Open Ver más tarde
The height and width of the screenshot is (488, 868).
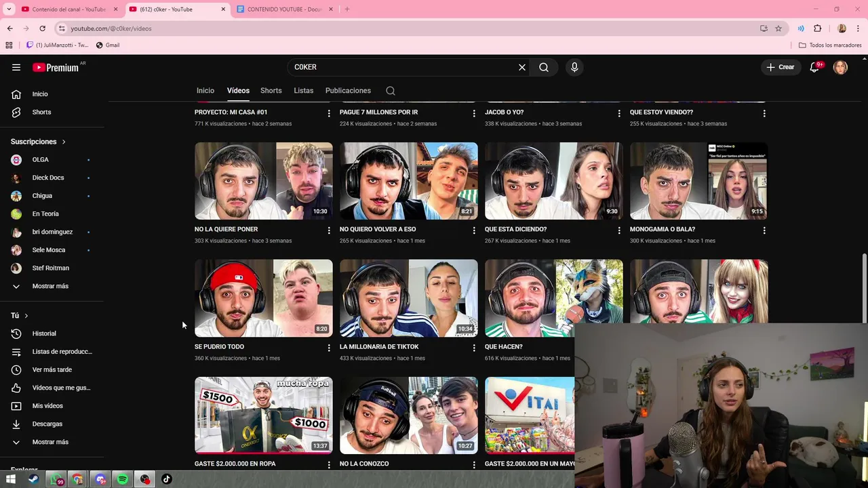tap(52, 369)
